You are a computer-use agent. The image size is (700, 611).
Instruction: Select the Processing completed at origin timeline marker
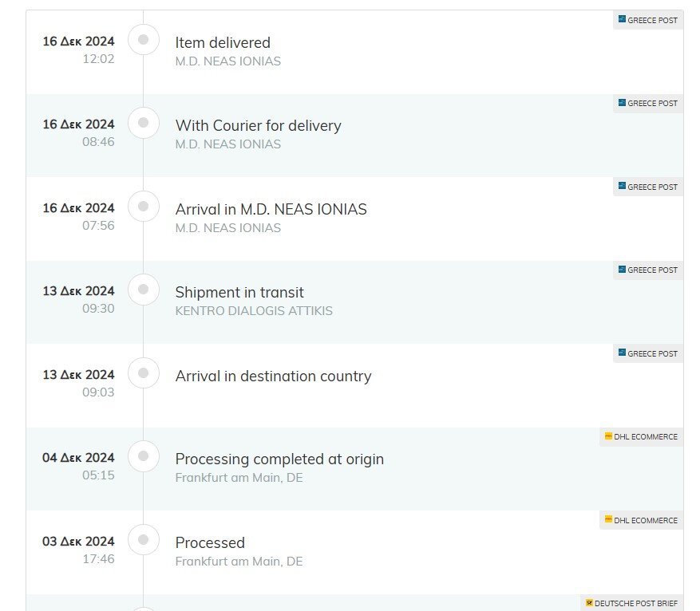[144, 456]
